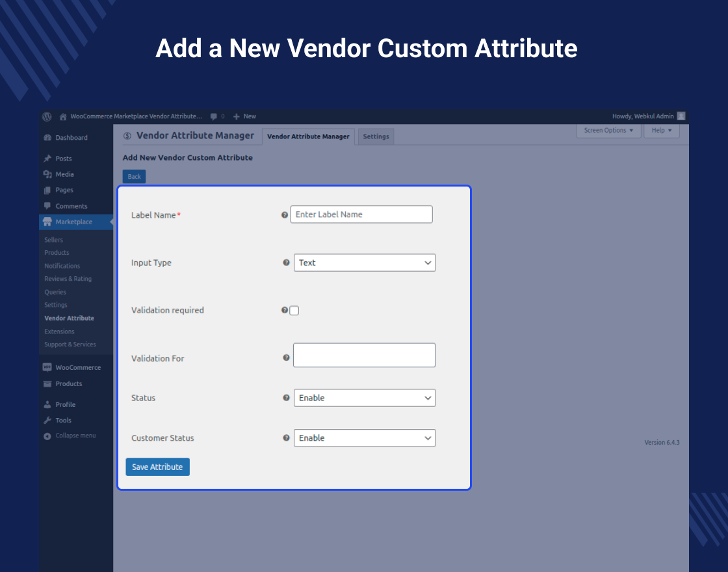Click the home site icon in admin bar
The height and width of the screenshot is (572, 728).
pyautogui.click(x=62, y=116)
